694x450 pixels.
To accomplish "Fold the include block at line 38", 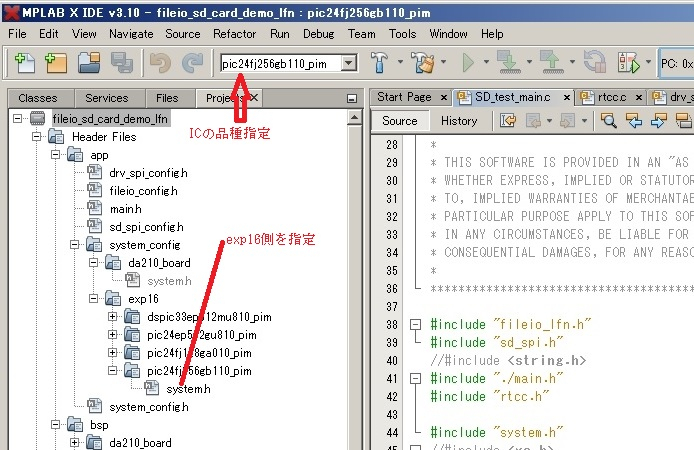I will [415, 324].
